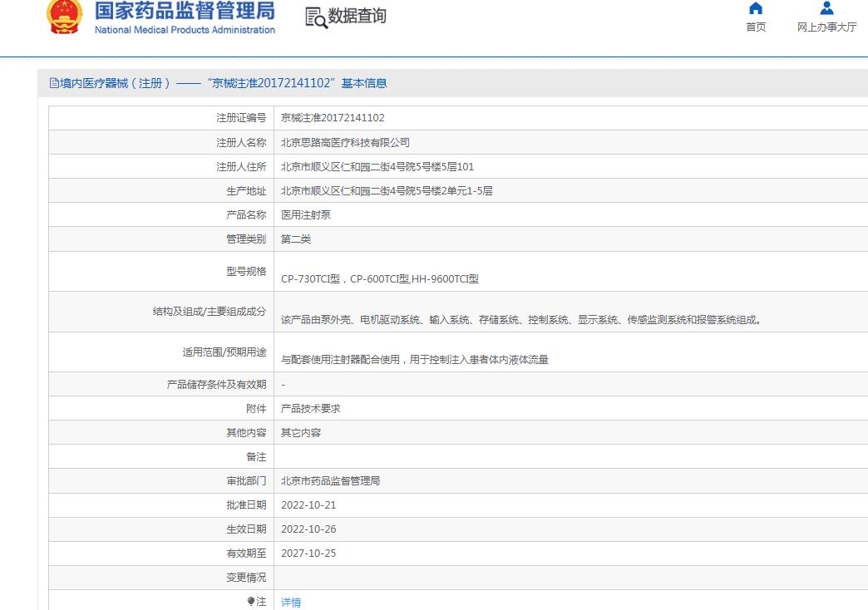
Task: Select the 适用范围 description text
Action: pos(414,360)
